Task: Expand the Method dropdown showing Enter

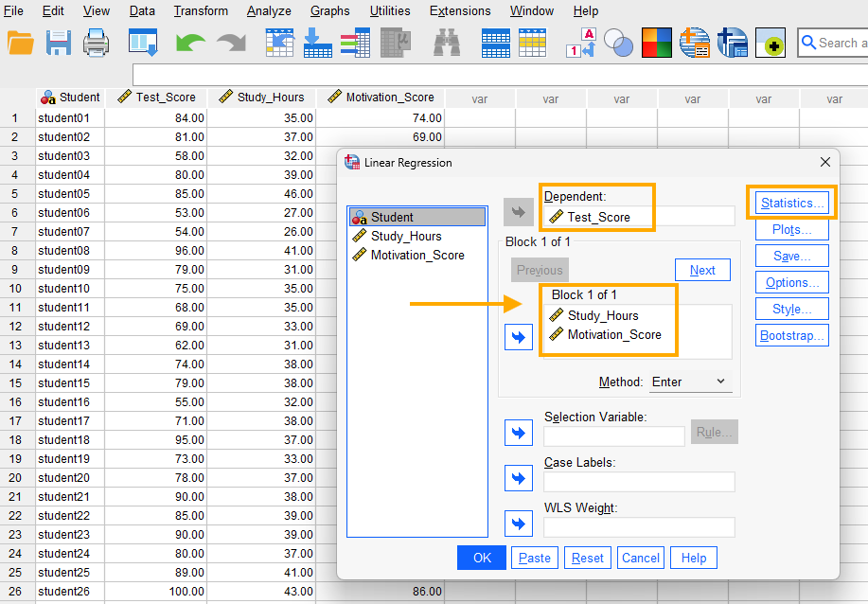Action: [x=689, y=382]
